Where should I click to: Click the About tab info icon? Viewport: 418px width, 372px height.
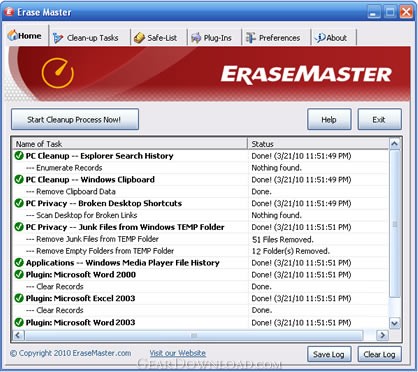pos(320,38)
